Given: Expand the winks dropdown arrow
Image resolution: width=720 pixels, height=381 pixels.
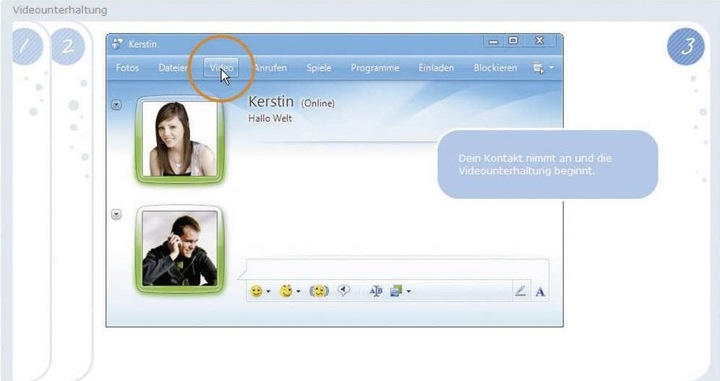Looking at the screenshot, I should tap(298, 291).
